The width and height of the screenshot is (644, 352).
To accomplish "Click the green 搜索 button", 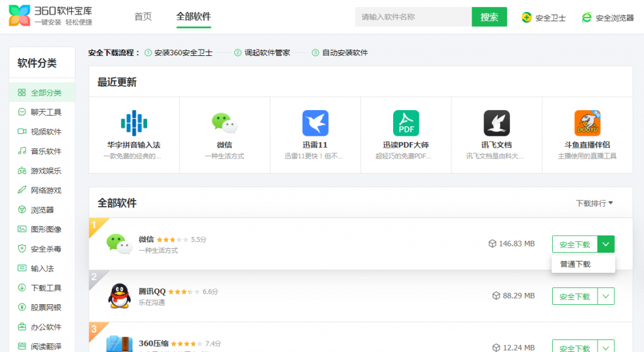I will [x=489, y=17].
